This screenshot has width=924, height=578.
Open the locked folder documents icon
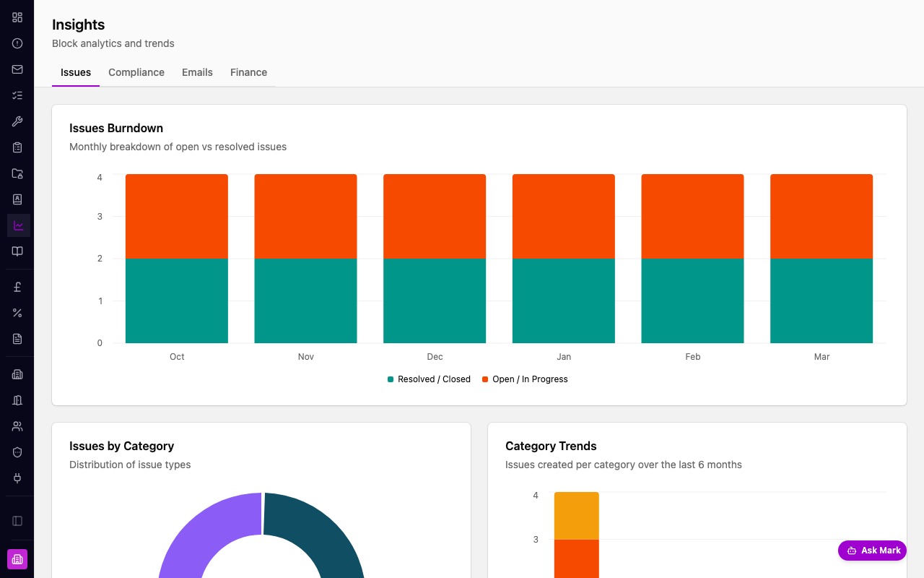click(17, 173)
